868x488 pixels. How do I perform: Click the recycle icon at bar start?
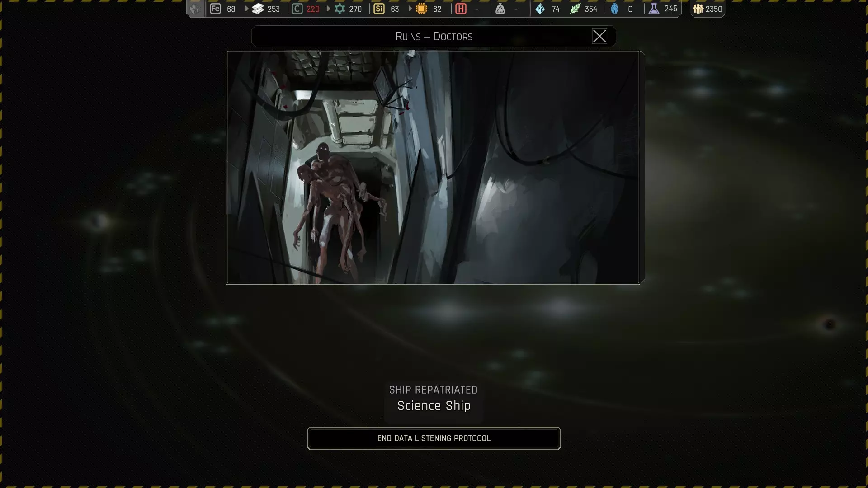(x=195, y=9)
